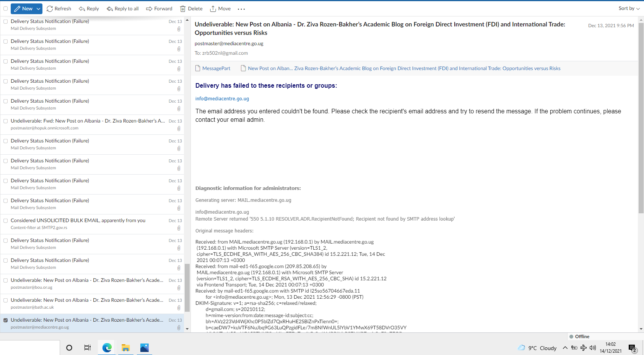The height and width of the screenshot is (355, 644).
Task: Check the postmaster@hopuk.onmicrosoft.com message checkbox
Action: (x=6, y=121)
